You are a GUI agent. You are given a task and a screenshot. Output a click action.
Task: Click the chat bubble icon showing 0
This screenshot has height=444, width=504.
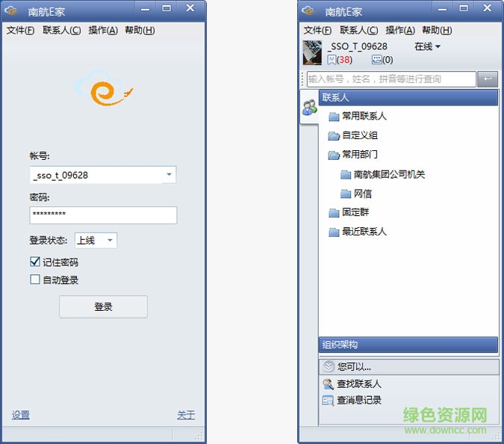pos(376,60)
